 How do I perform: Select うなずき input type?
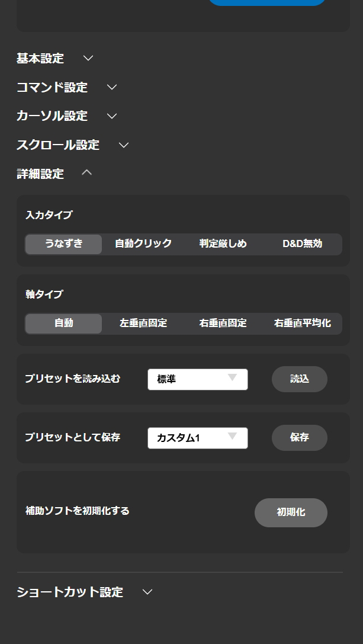pos(64,244)
